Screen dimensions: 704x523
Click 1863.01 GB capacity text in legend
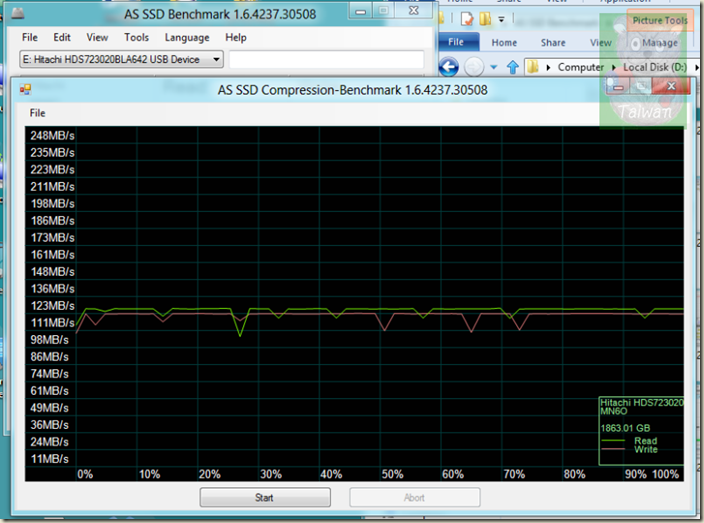point(625,428)
